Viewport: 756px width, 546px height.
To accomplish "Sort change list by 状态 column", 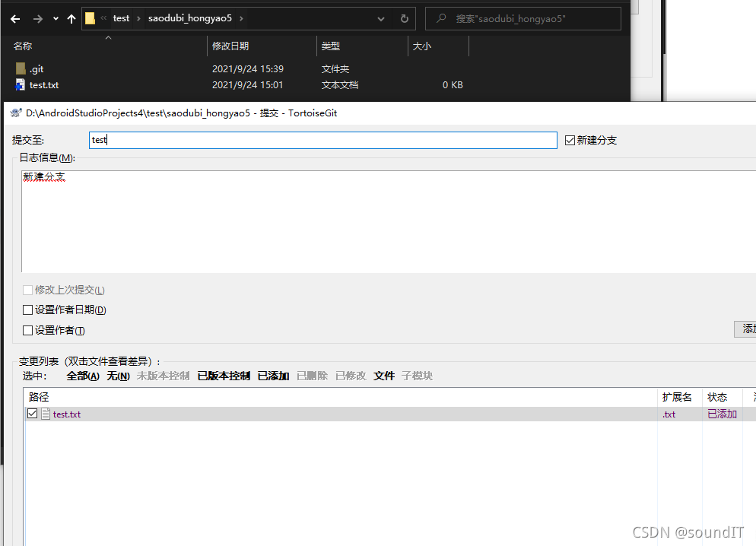I will [x=717, y=397].
